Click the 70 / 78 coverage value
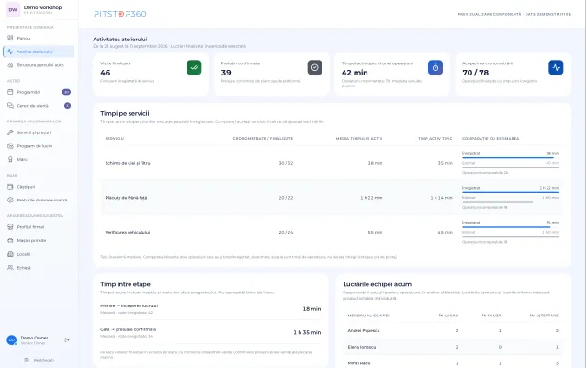Viewport: 588px width, 368px height. tap(476, 73)
